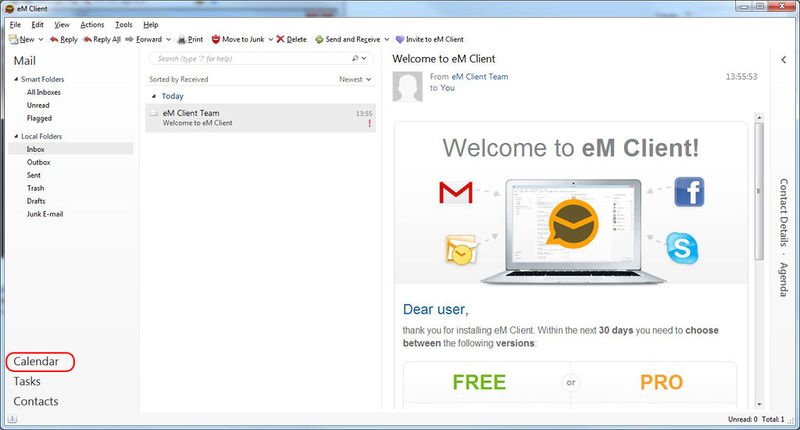The height and width of the screenshot is (430, 800).
Task: Open the Agenda sidebar tab
Action: click(784, 280)
